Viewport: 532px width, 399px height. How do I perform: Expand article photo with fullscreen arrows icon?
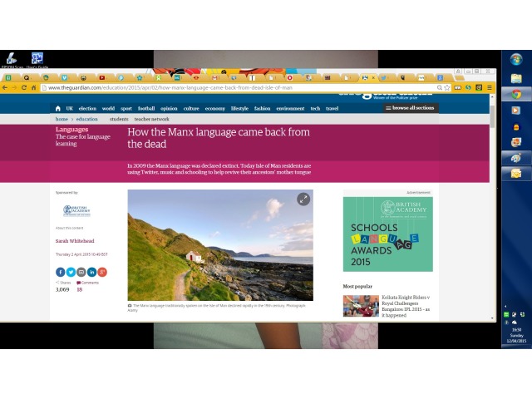[303, 199]
